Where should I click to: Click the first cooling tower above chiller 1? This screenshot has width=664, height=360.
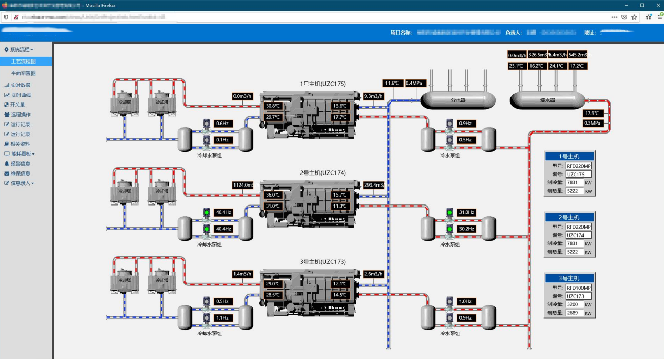124,103
